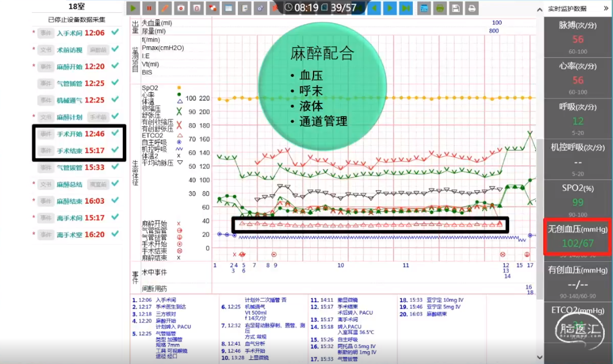Toggle checkmark for 麻醉计划 row
Screen dimensions: 613x364
click(115, 116)
